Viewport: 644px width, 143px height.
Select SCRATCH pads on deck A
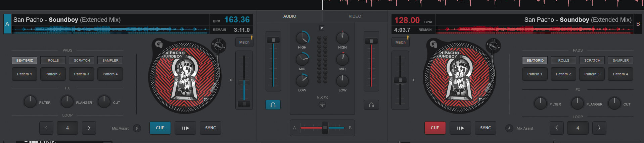click(82, 61)
